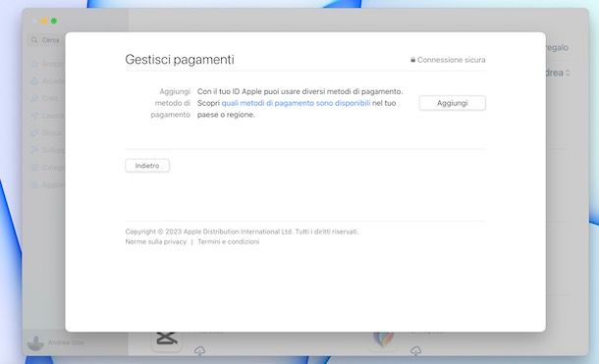Click the Copyright 2023 Apple Distribution text

(242, 232)
